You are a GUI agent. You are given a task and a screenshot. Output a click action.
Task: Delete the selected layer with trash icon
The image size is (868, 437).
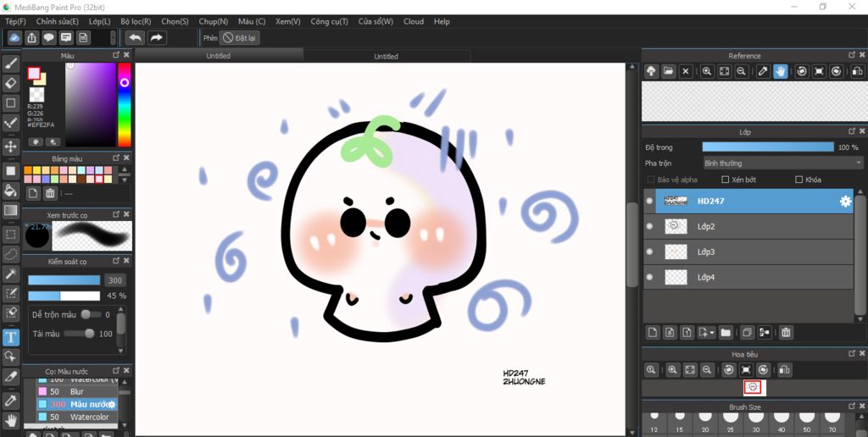click(x=786, y=333)
